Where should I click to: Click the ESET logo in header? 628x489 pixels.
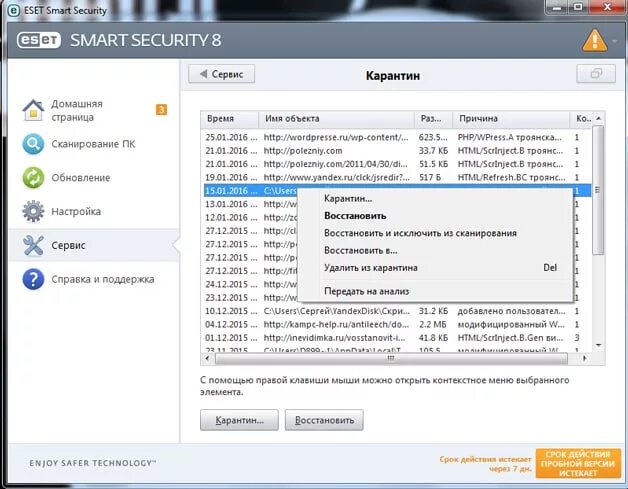pyautogui.click(x=38, y=40)
